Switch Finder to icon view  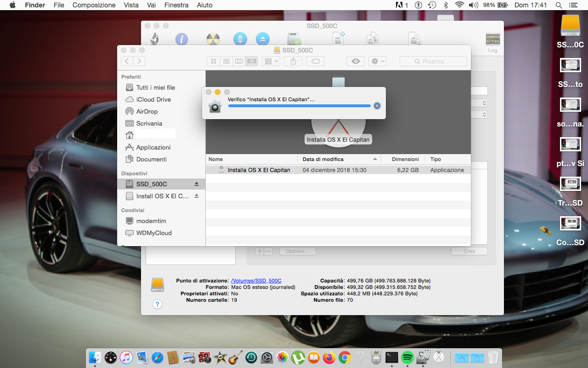[214, 61]
